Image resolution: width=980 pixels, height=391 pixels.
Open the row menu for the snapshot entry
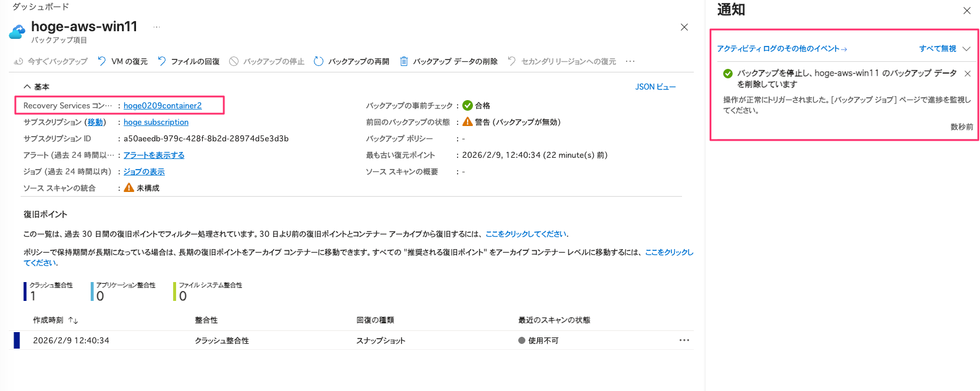pos(684,340)
